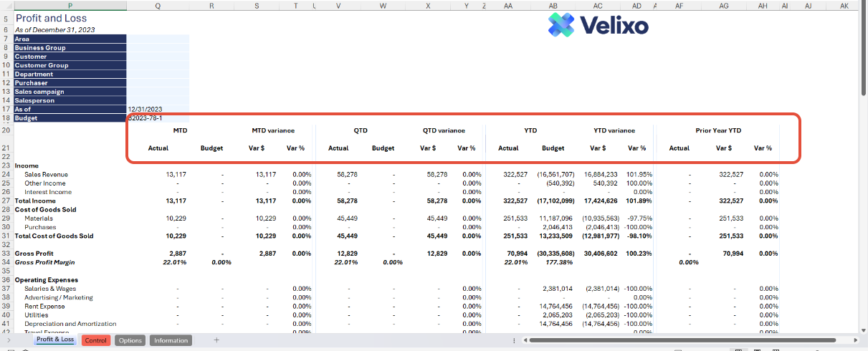Click the horizontal scrollbar left arrow
Viewport: 868px width, 351px height.
click(x=526, y=340)
